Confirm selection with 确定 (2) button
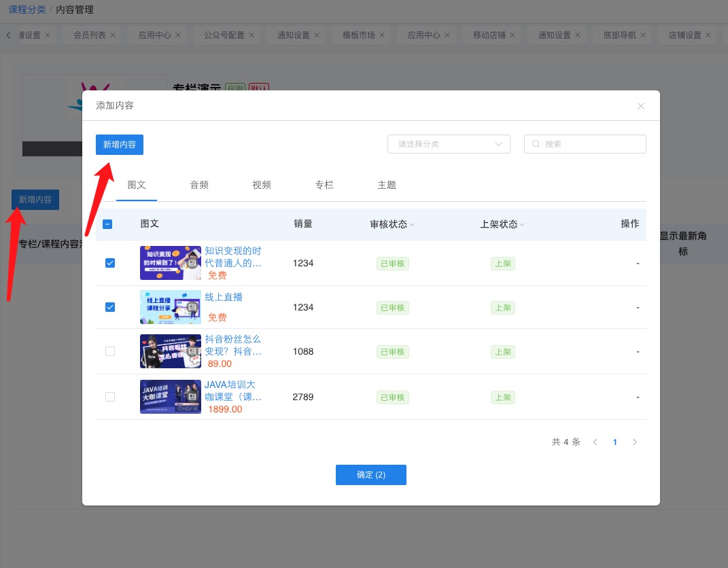This screenshot has height=568, width=728. coord(371,475)
